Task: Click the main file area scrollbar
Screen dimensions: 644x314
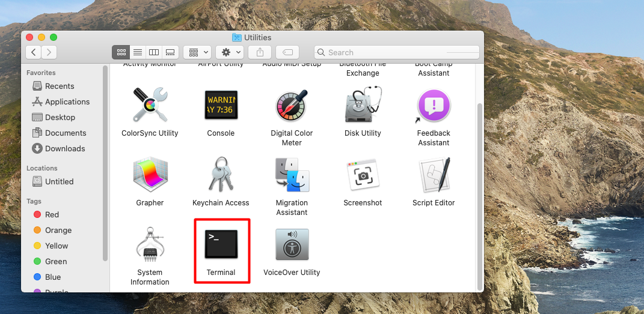Action: click(x=479, y=196)
